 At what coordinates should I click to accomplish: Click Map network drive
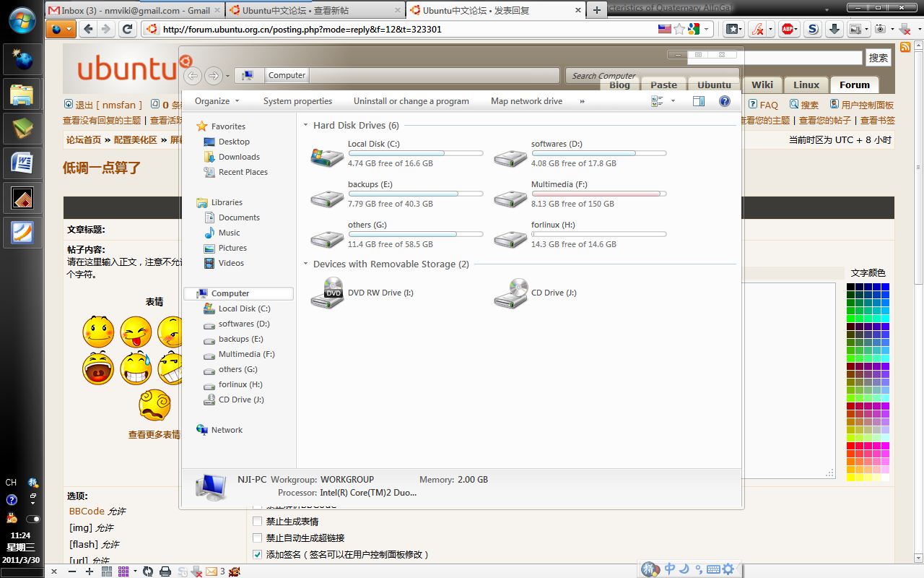[527, 101]
